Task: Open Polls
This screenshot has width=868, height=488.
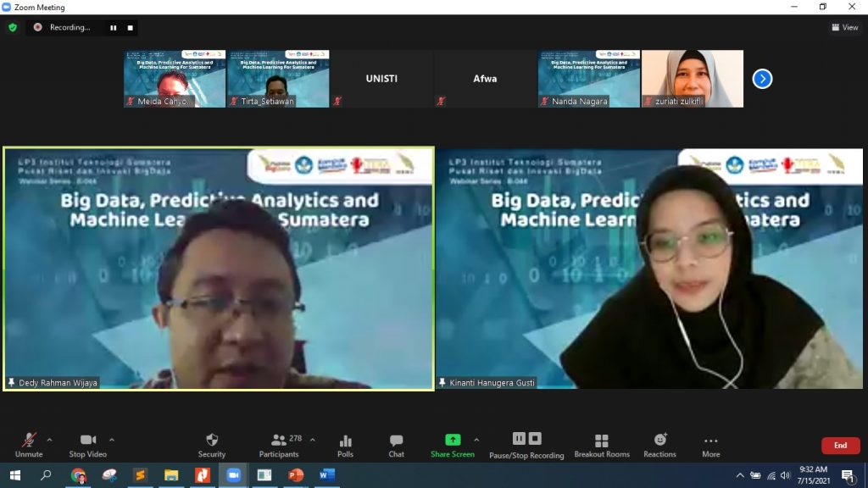Action: click(x=346, y=446)
